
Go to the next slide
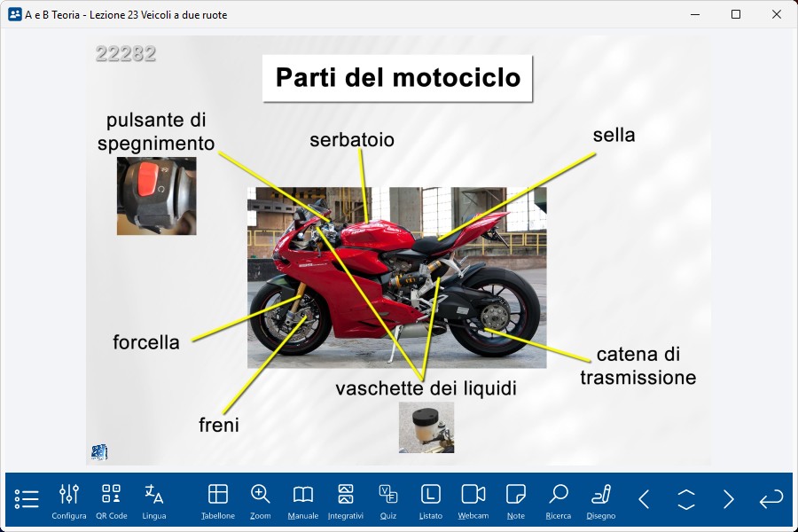click(729, 499)
